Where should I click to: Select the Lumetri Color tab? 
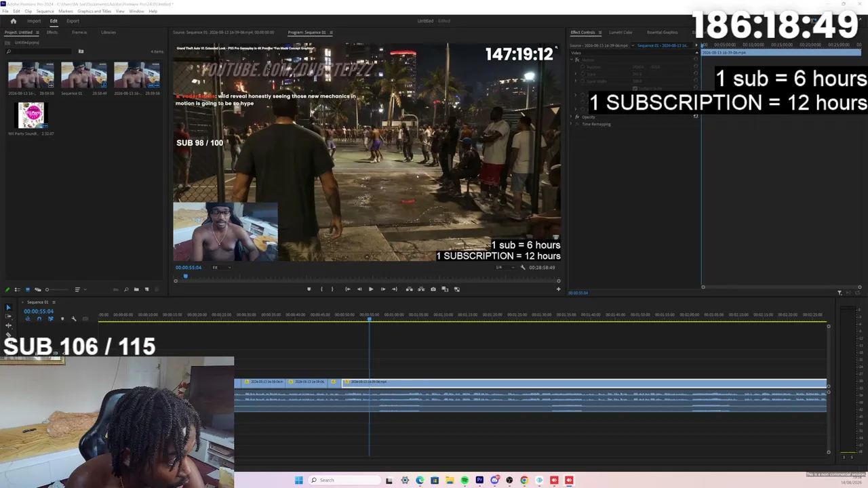point(620,33)
